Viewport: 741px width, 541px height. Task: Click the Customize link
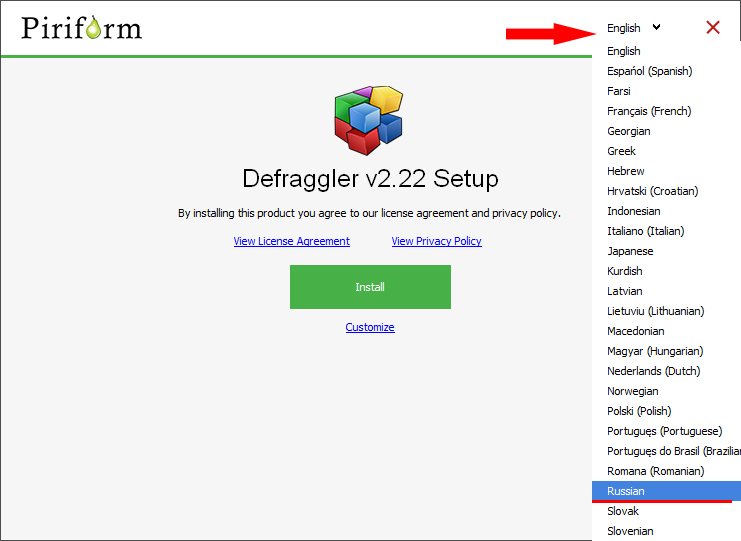(x=370, y=327)
